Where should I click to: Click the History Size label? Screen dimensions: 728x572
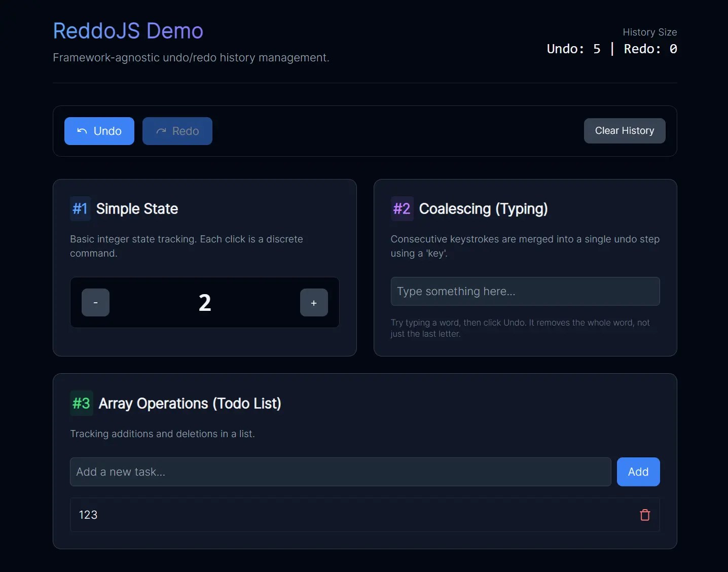649,32
